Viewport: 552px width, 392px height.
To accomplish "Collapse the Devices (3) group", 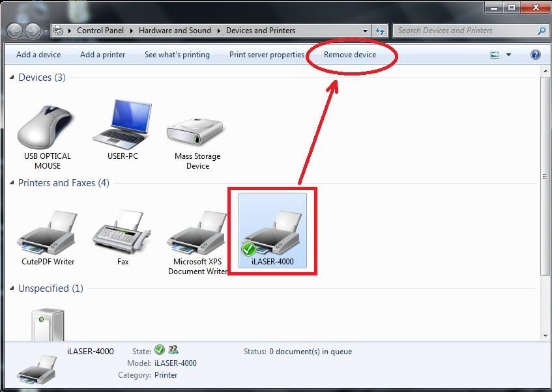I will pos(12,77).
